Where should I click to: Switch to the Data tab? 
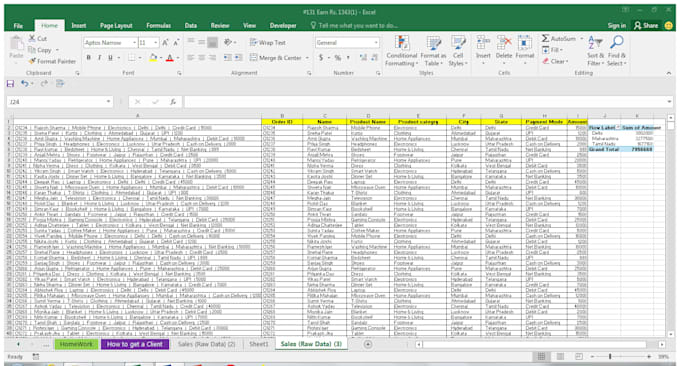coord(191,26)
